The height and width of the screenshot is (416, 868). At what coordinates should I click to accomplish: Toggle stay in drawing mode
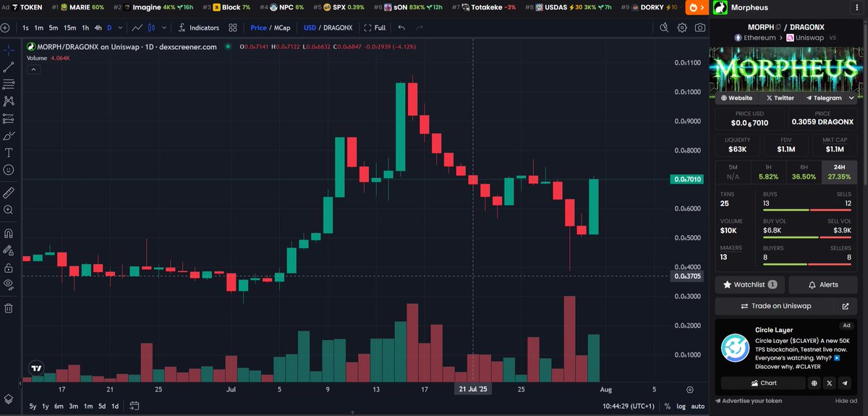(9, 250)
